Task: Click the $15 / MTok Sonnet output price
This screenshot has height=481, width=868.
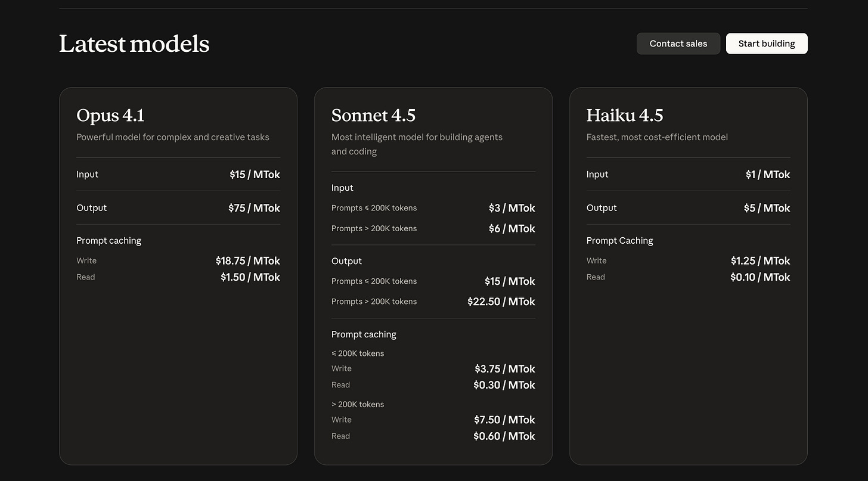Action: (510, 281)
